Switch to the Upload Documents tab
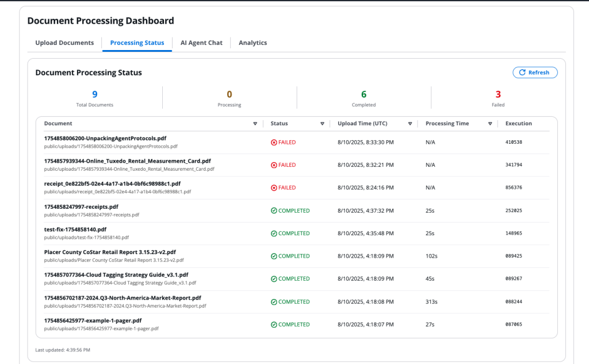Viewport: 589px width, 364px height. 64,43
